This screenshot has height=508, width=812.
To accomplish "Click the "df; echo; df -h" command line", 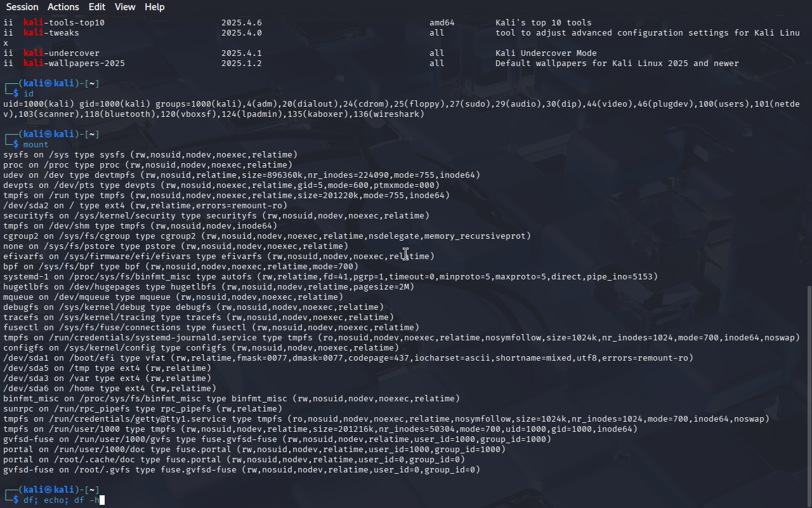I will coord(61,500).
